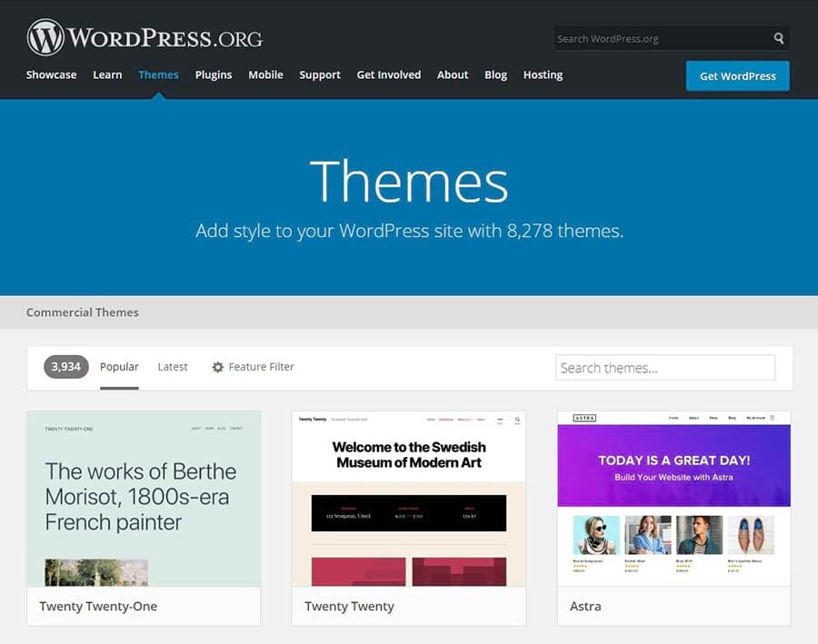The image size is (818, 644).
Task: Click the ASTRA logo in Astra preview
Action: point(584,418)
